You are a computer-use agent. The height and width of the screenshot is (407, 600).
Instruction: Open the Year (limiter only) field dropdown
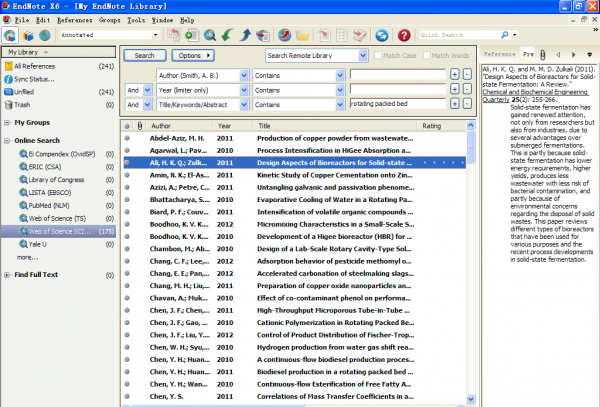pos(244,90)
